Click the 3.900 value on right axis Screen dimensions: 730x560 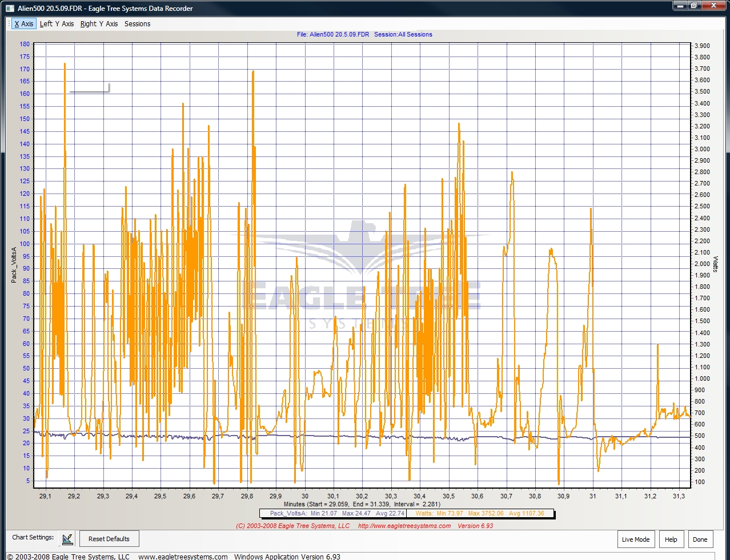(x=702, y=46)
